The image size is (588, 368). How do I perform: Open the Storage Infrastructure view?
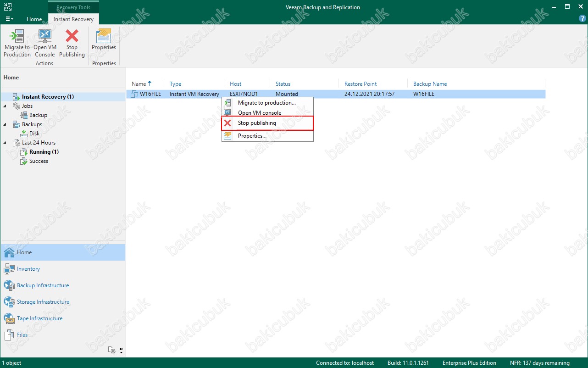tap(63, 302)
